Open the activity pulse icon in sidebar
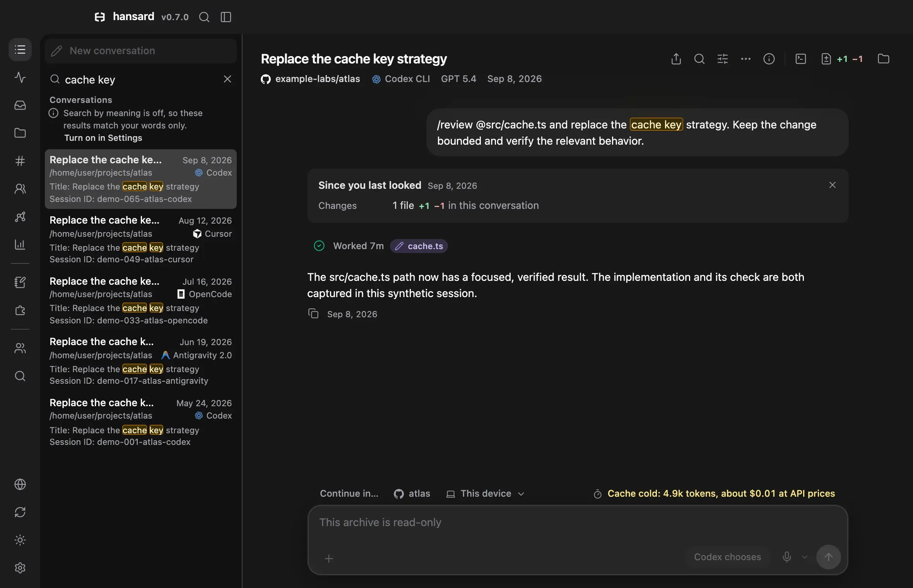This screenshot has height=588, width=913. 20,77
